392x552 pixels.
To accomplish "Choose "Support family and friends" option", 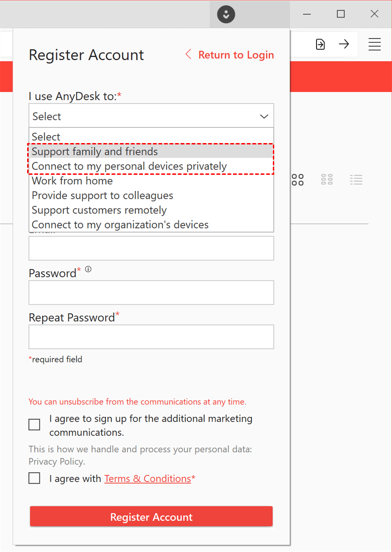I will (x=95, y=151).
